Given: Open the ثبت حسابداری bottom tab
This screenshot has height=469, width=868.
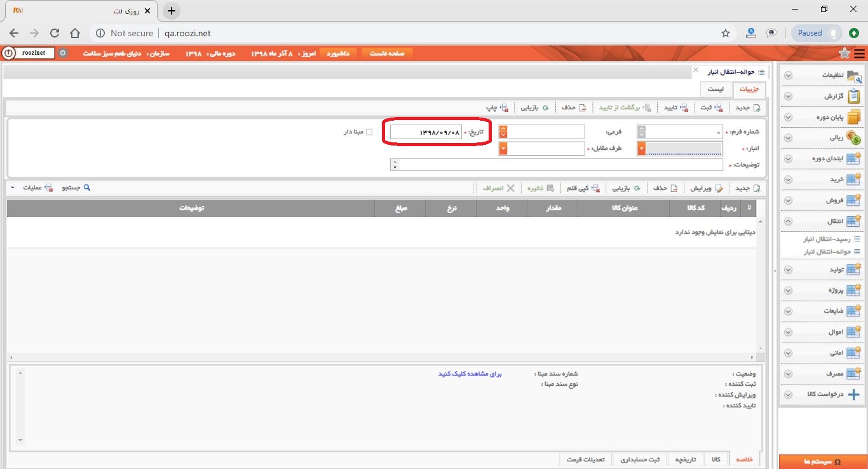Looking at the screenshot, I should point(641,459).
